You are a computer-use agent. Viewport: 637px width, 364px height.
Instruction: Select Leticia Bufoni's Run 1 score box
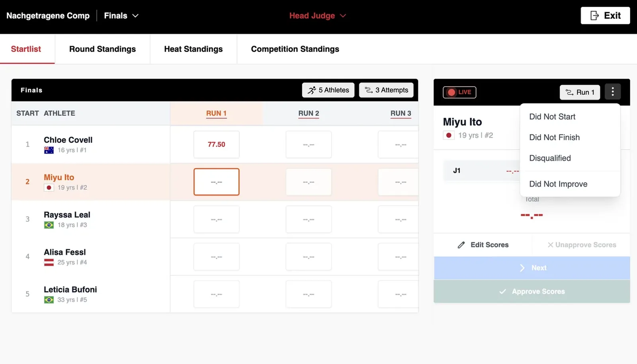click(216, 294)
